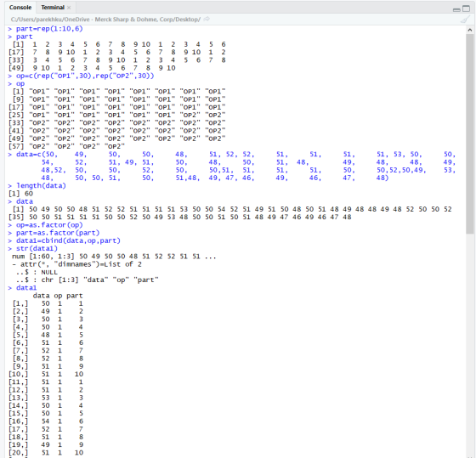Click matrix row '[13,]' with value 53
The height and width of the screenshot is (458, 476).
(46, 398)
